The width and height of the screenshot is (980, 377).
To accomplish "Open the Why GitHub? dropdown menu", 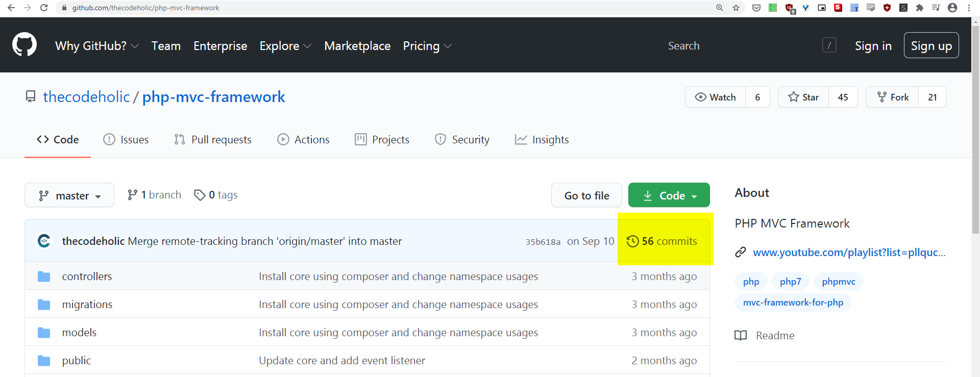I will [x=97, y=46].
